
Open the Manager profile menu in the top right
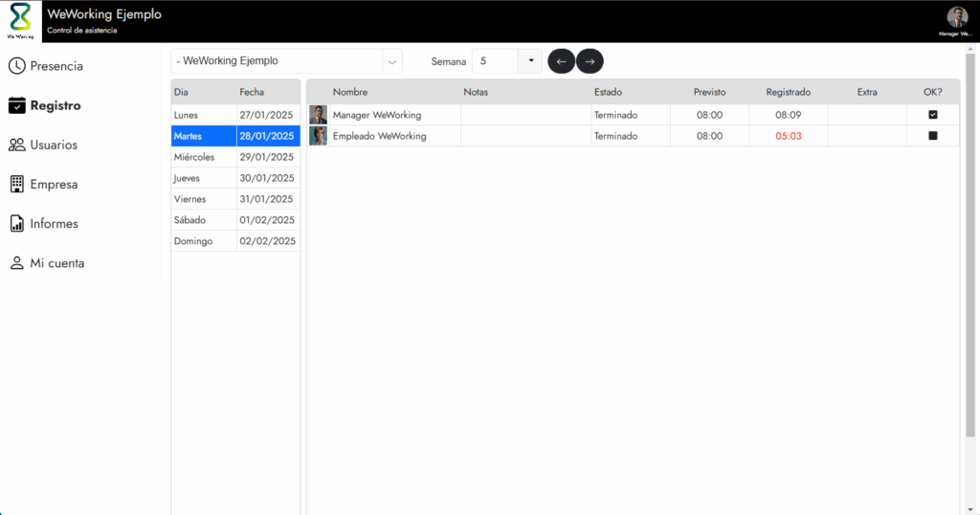957,19
